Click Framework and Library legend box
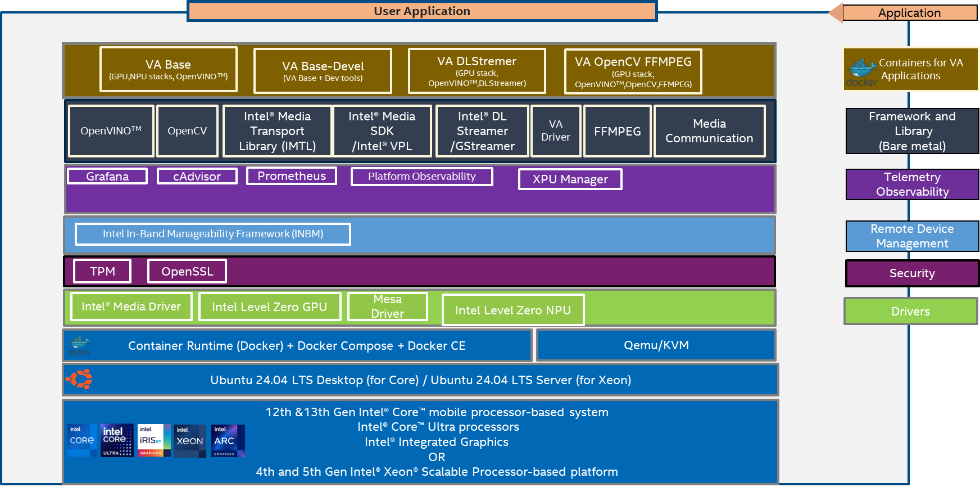 (x=913, y=131)
